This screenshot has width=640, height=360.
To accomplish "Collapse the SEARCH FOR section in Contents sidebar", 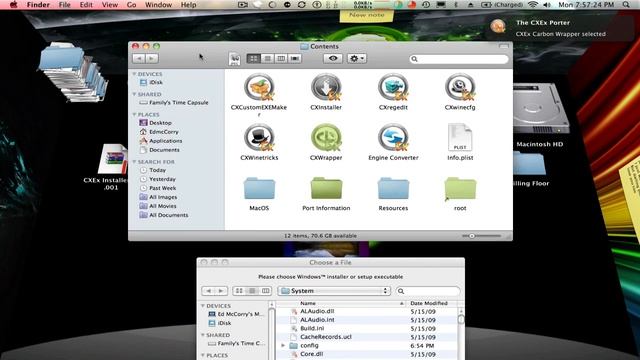I will 134,162.
